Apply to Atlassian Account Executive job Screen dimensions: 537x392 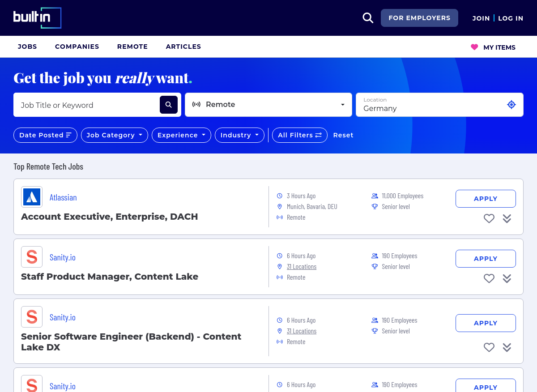pos(486,199)
